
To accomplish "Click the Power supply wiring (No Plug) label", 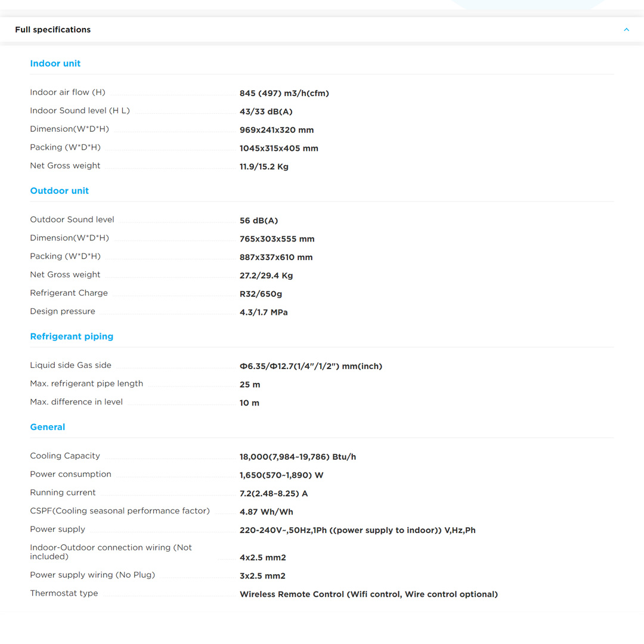I will [x=92, y=575].
